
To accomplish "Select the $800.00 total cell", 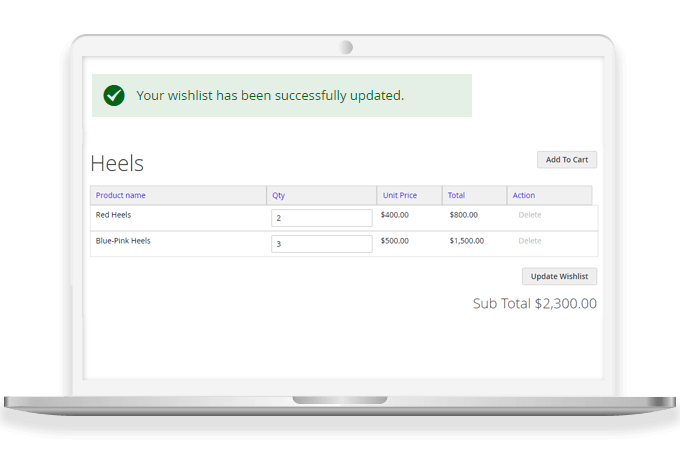I will [463, 215].
